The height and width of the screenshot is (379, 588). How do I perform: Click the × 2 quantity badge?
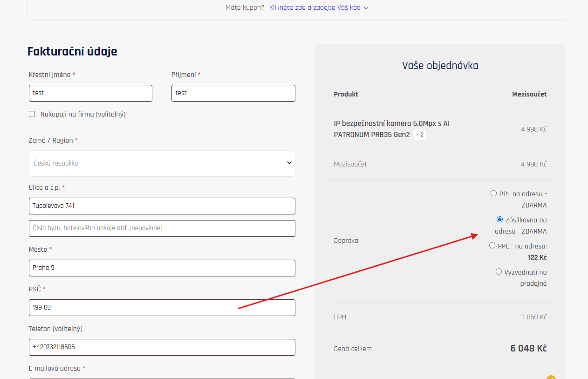420,135
